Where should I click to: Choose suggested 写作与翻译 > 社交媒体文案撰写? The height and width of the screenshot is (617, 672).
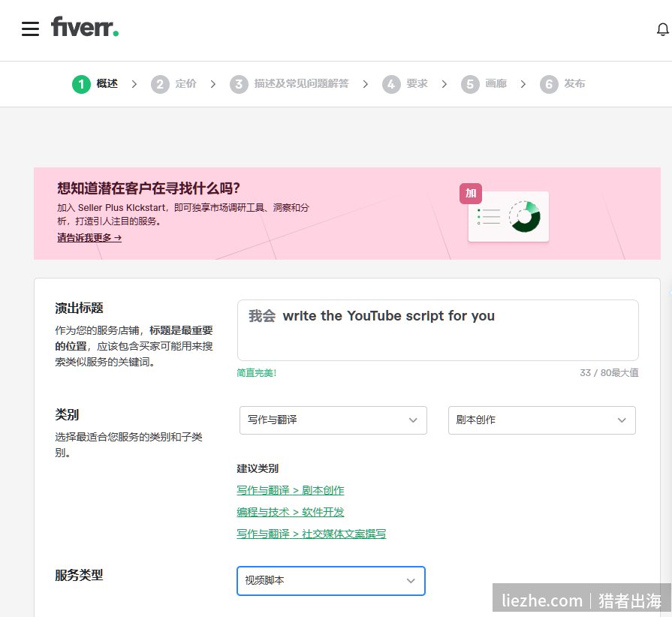coord(311,534)
